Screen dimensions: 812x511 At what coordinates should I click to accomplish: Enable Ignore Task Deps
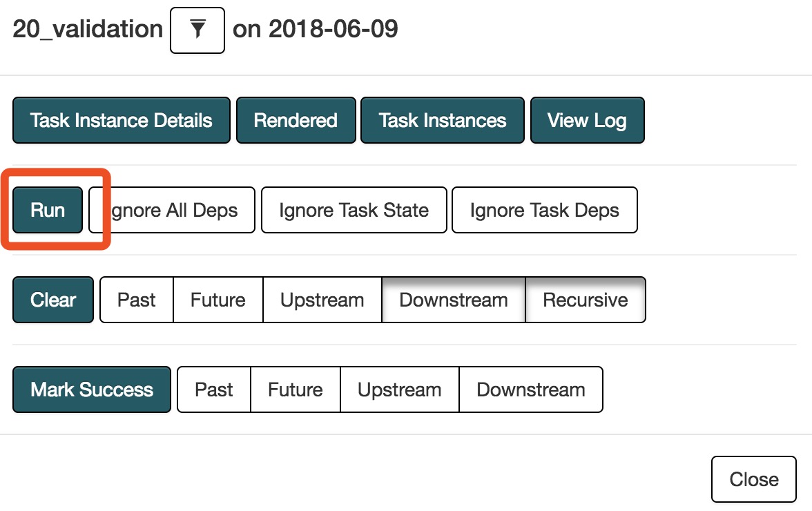544,210
